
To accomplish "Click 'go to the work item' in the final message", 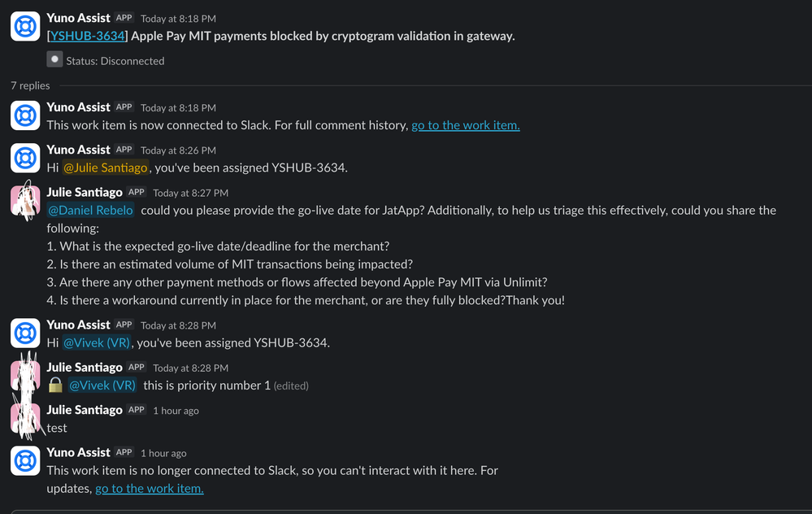I will click(x=149, y=489).
